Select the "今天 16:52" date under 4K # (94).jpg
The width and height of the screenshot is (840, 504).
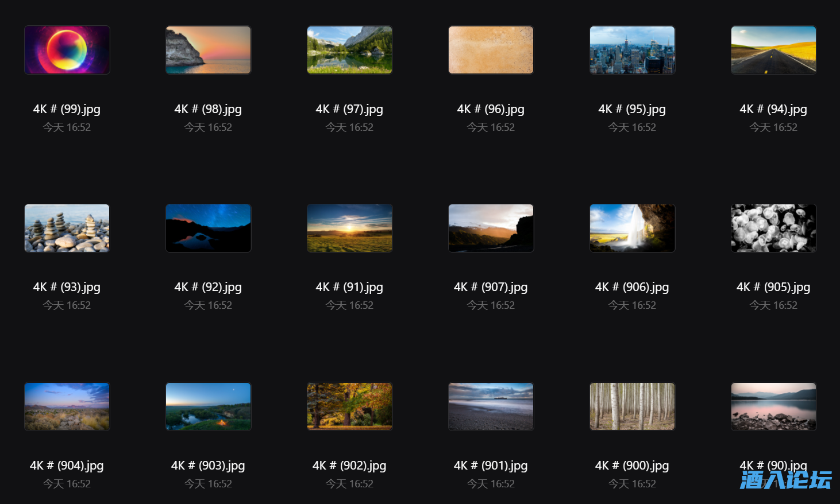(773, 127)
